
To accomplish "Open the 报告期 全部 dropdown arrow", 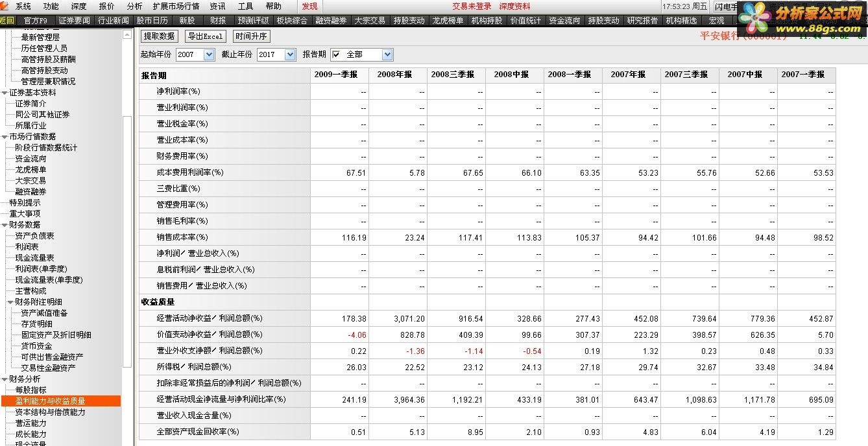I will (387, 55).
